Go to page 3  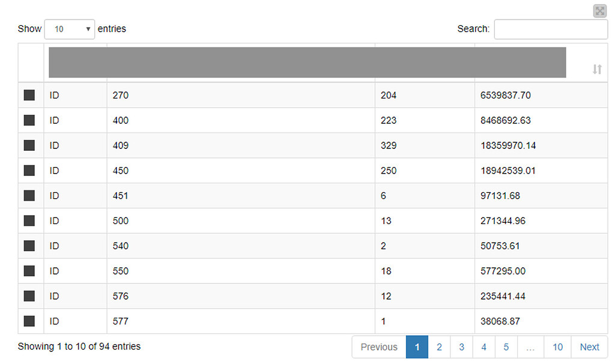coord(462,347)
